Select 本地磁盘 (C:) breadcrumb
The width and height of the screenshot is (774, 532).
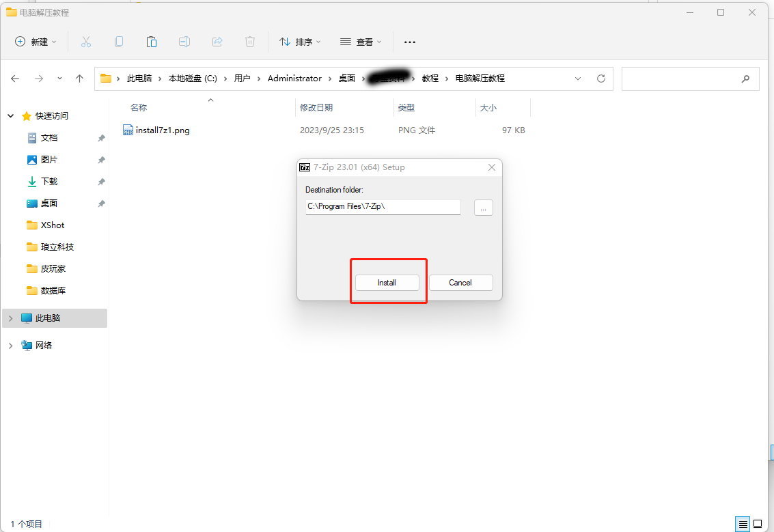[193, 79]
